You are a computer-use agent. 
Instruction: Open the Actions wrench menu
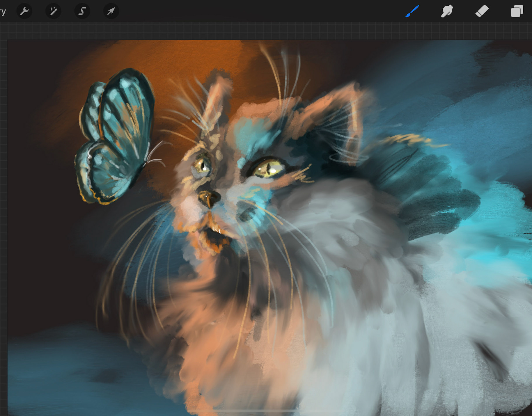coord(24,11)
